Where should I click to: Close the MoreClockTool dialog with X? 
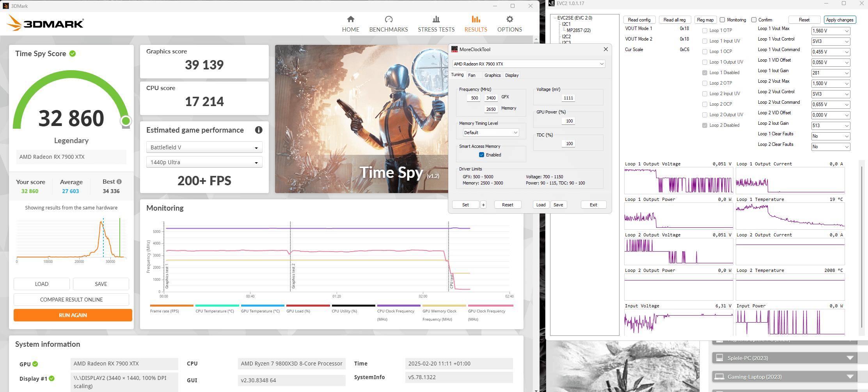coord(605,49)
